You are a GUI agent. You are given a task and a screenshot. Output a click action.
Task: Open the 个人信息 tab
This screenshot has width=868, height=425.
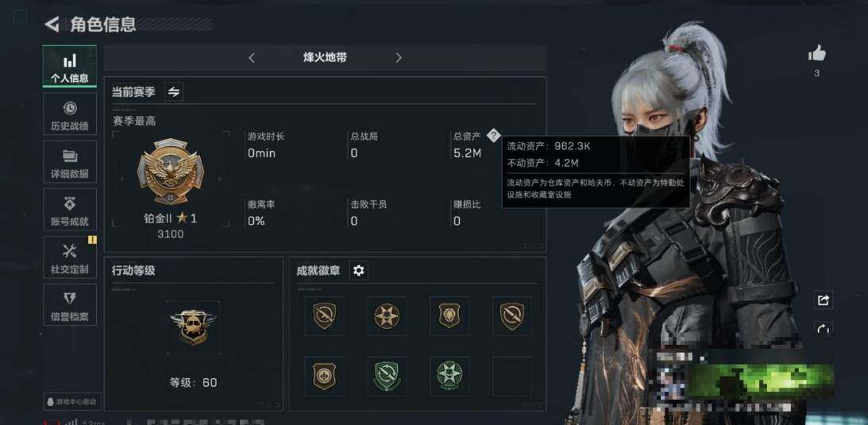tap(70, 67)
